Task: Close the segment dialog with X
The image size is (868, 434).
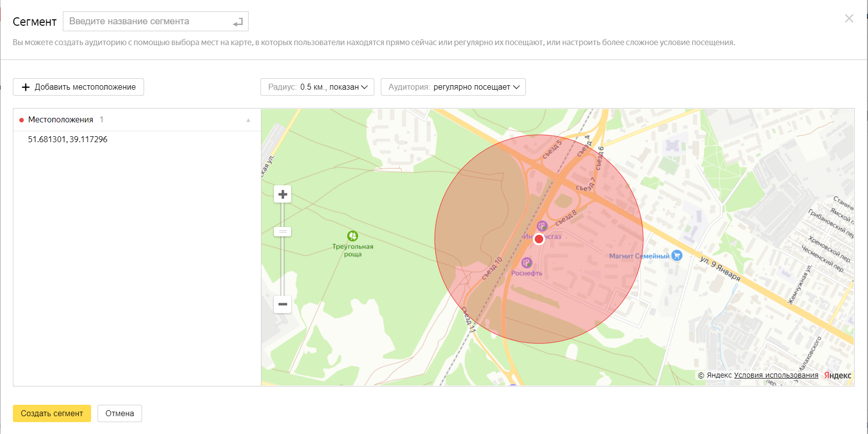Action: coord(849,19)
